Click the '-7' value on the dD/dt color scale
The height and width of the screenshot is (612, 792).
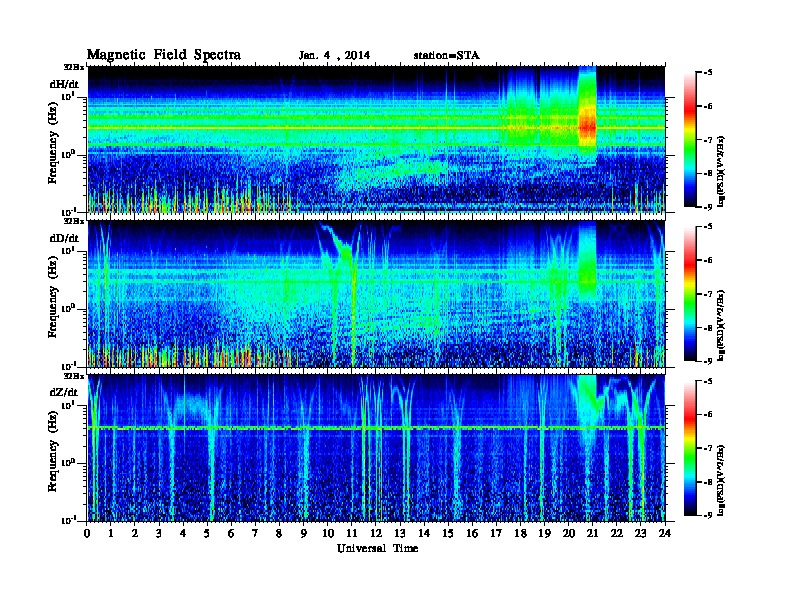pyautogui.click(x=707, y=294)
